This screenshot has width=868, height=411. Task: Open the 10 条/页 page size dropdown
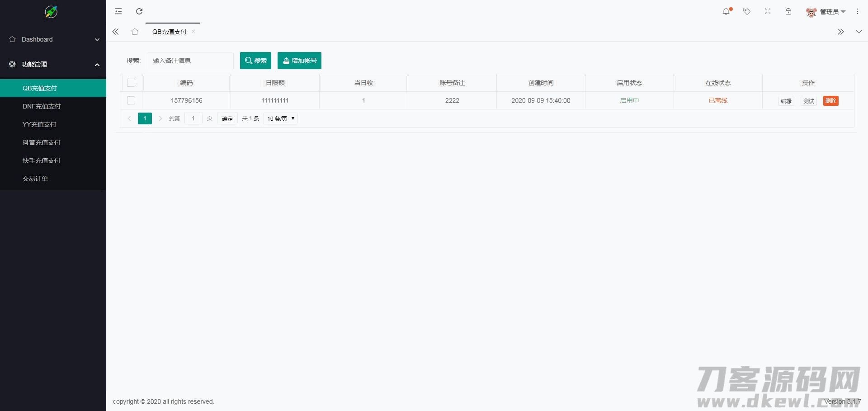(280, 118)
